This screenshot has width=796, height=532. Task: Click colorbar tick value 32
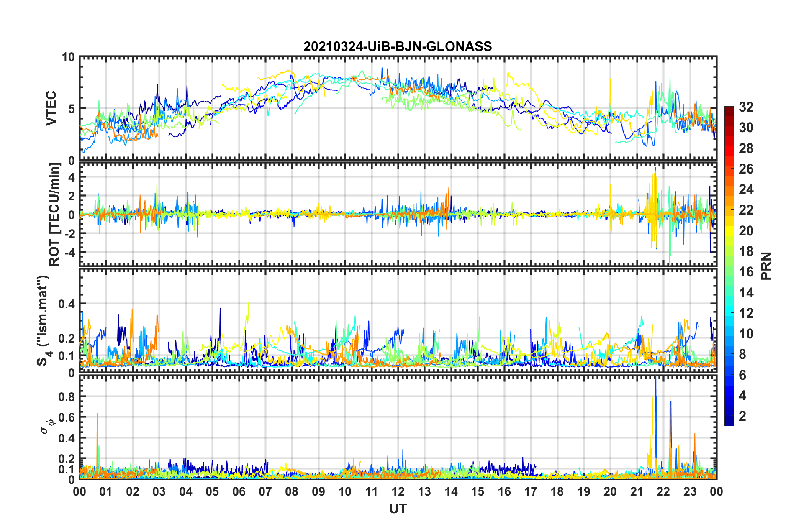click(746, 107)
